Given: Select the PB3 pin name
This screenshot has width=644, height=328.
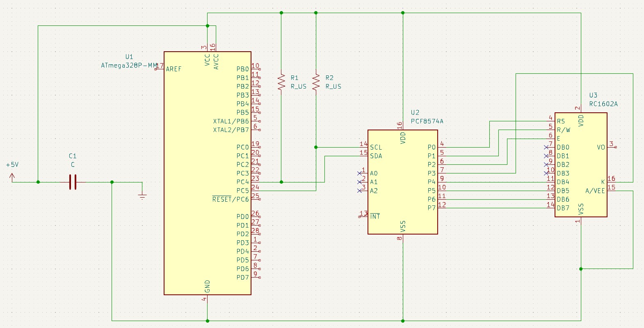Looking at the screenshot, I should pyautogui.click(x=242, y=95).
